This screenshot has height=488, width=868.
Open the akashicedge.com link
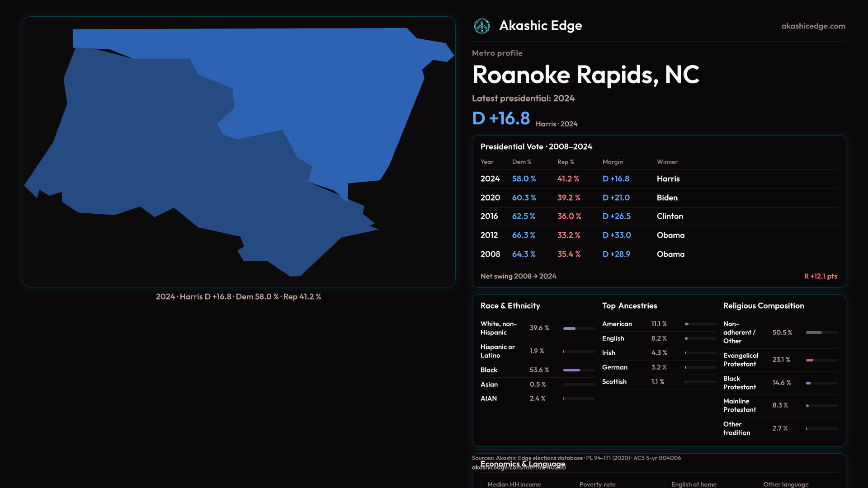pyautogui.click(x=813, y=26)
